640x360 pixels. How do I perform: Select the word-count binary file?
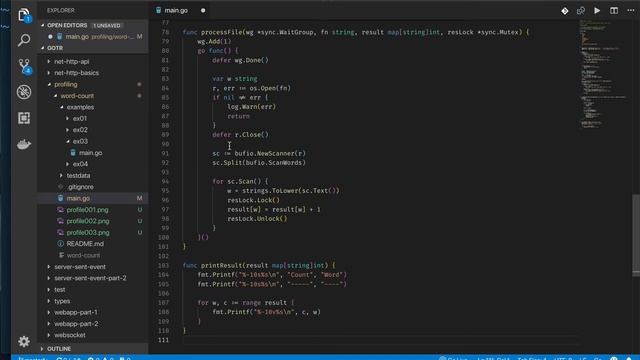pyautogui.click(x=83, y=255)
